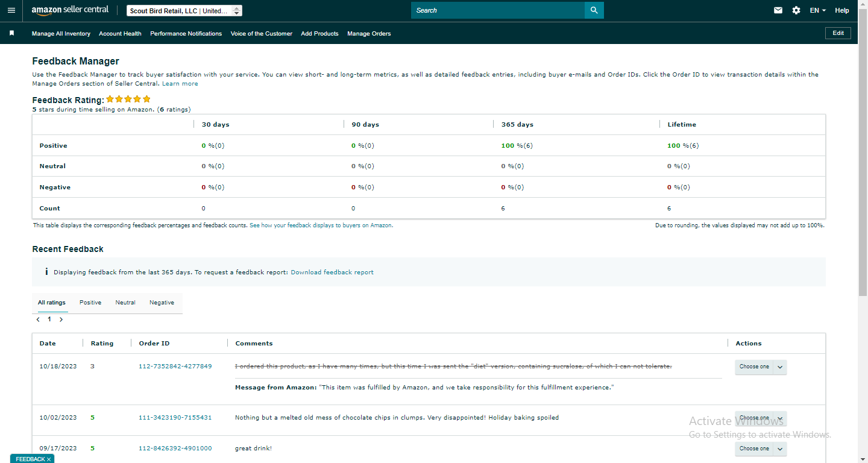The width and height of the screenshot is (868, 463).
Task: Click the 10/18/2023 date cell
Action: (x=58, y=367)
